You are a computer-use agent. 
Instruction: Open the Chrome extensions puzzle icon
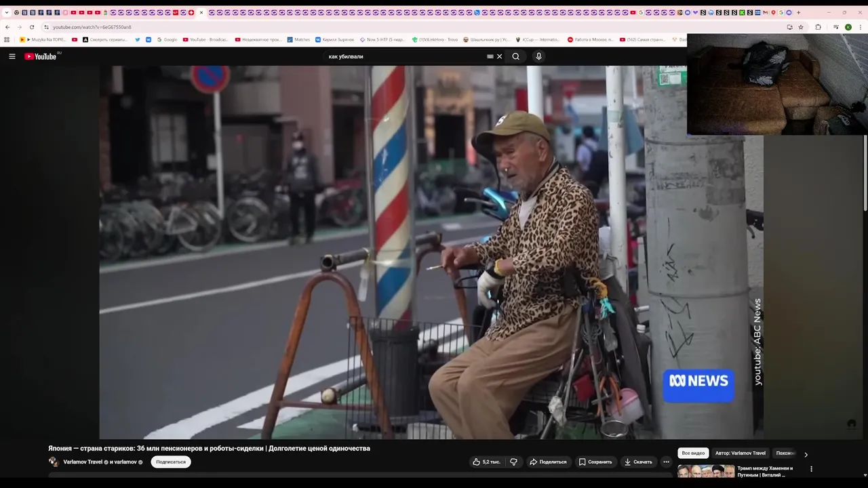tap(818, 27)
